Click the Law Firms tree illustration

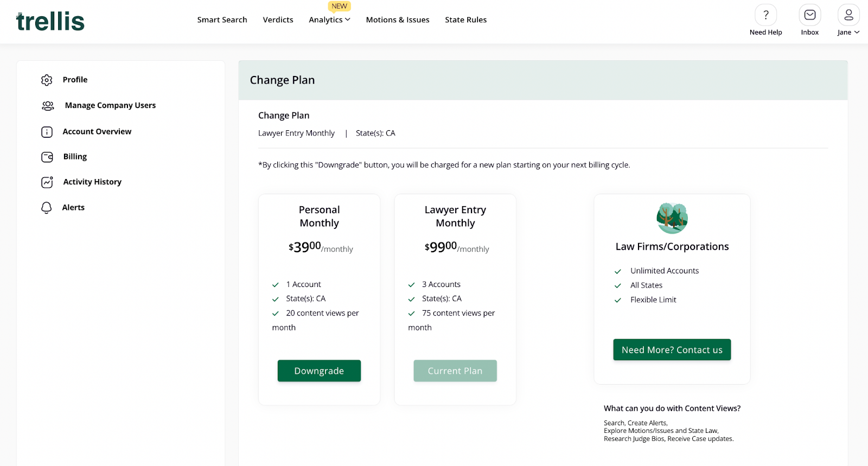click(672, 218)
